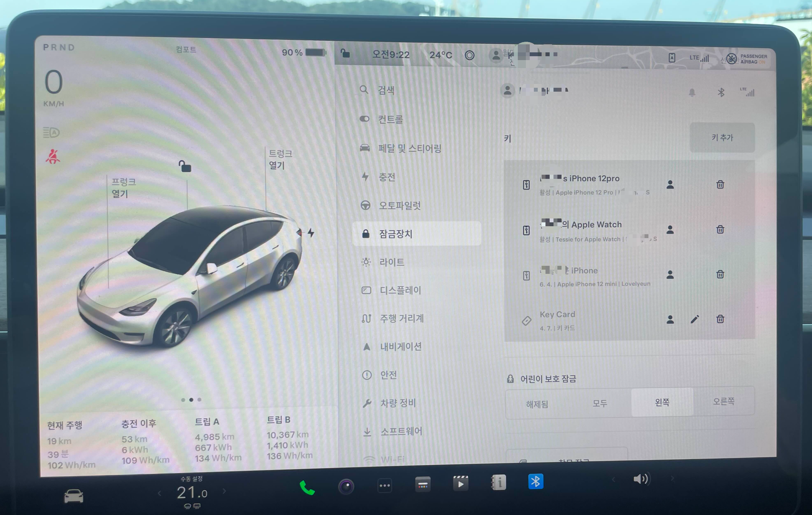
Task: Open the 오토파일럿 settings menu
Action: coord(400,205)
